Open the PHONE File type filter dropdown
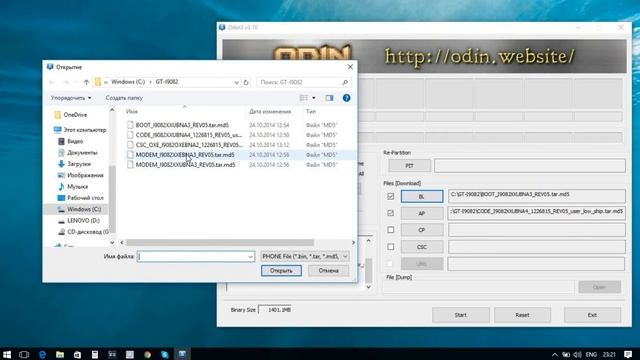The image size is (640, 360). pos(305,256)
